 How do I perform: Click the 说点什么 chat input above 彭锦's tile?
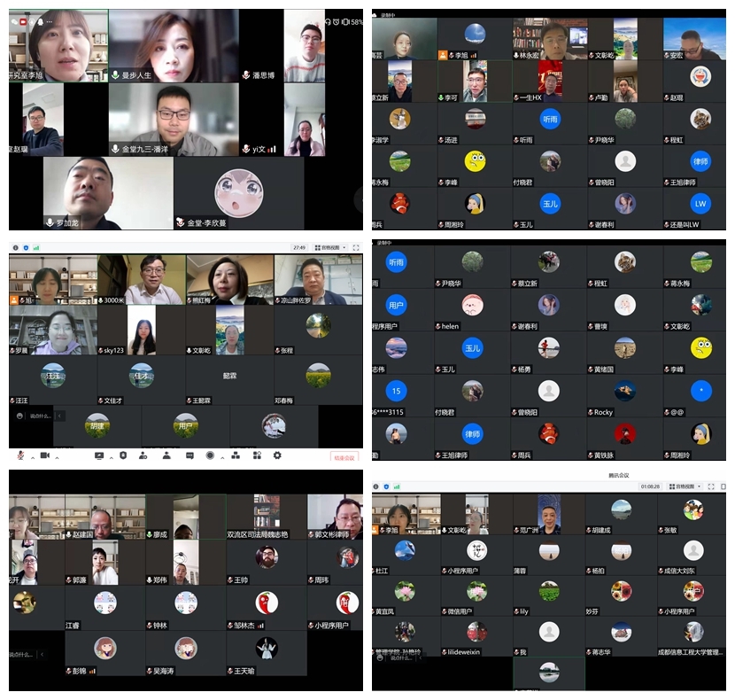(21, 655)
